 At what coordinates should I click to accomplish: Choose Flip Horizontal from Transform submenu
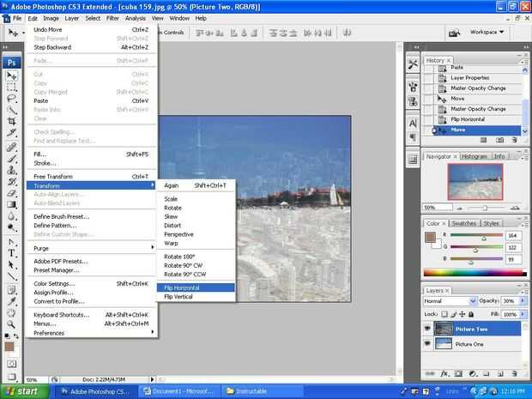coord(196,287)
